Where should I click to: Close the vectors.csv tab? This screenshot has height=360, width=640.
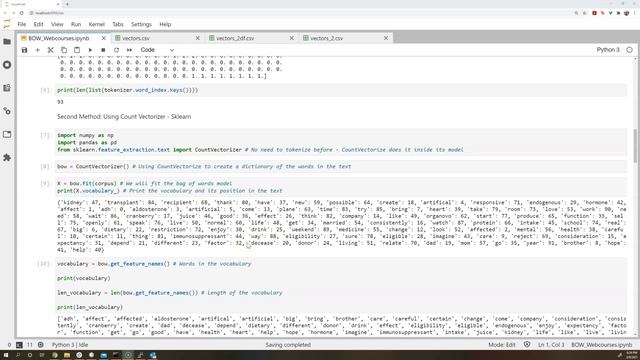tap(198, 38)
